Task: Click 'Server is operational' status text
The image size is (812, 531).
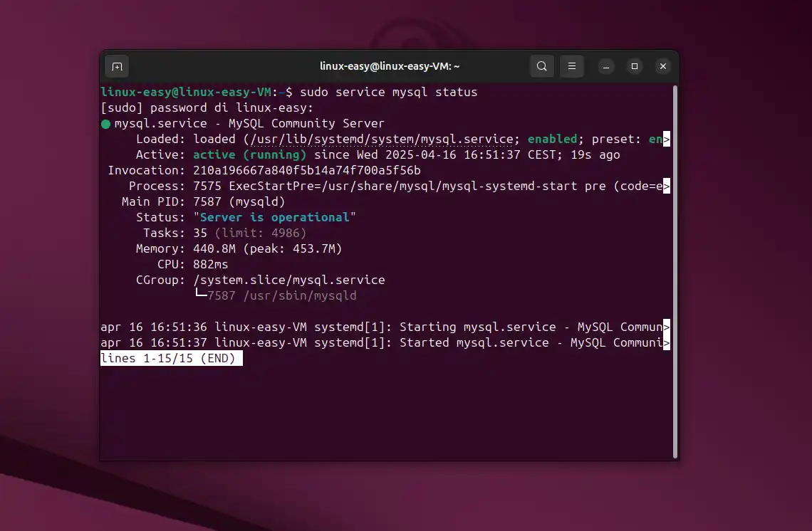Action: pos(274,217)
